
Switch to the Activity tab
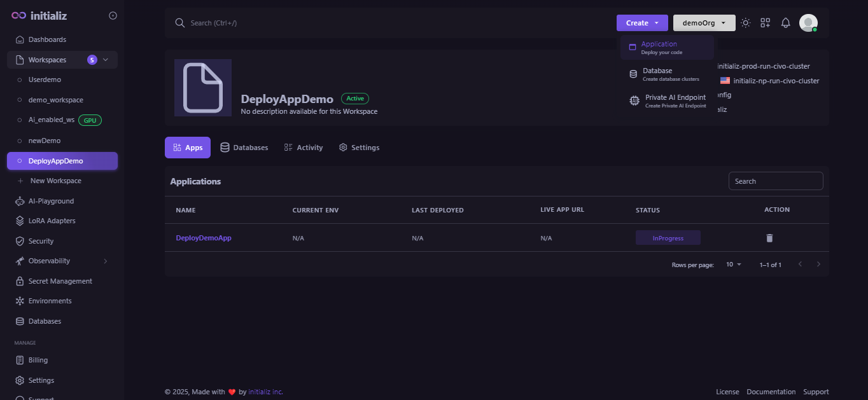pyautogui.click(x=304, y=148)
